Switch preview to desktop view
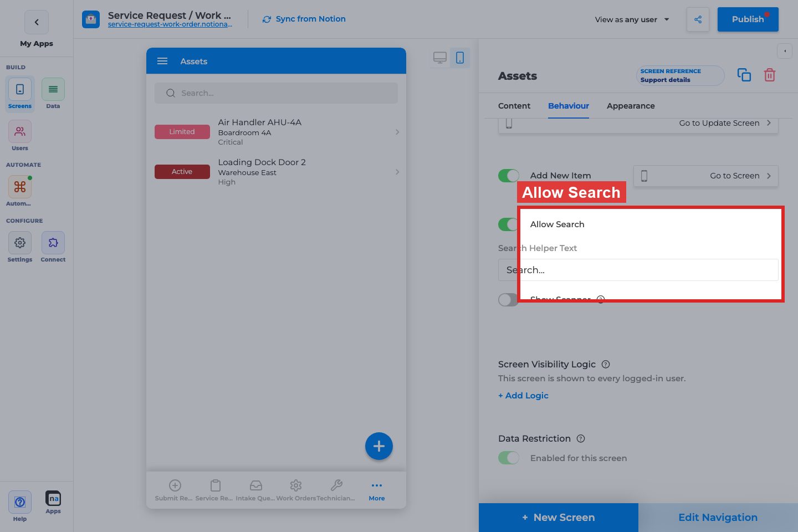This screenshot has width=798, height=532. (440, 58)
